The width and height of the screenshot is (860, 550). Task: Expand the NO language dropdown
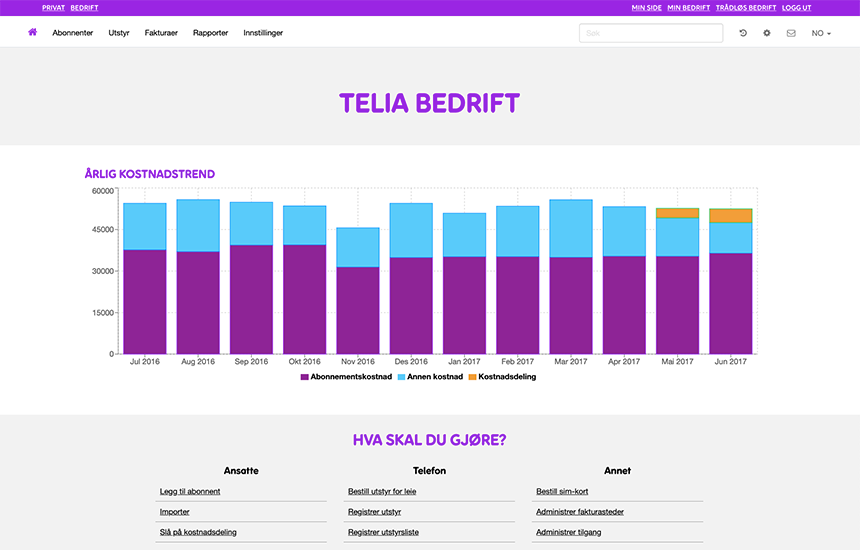click(x=821, y=33)
